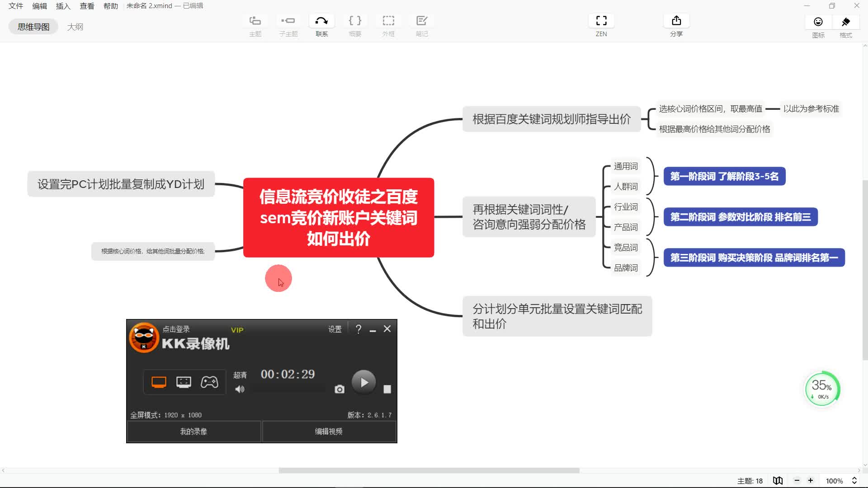Viewport: 868px width, 488px height.
Task: Click the map overview icon in status bar
Action: [x=778, y=481]
